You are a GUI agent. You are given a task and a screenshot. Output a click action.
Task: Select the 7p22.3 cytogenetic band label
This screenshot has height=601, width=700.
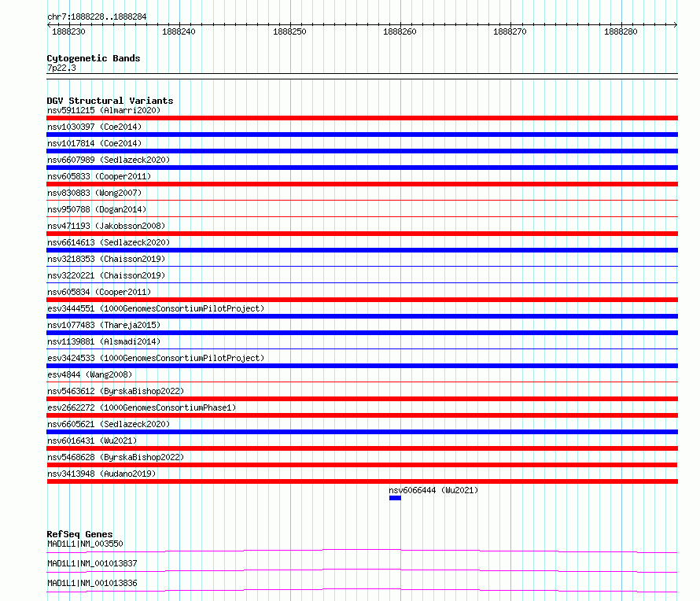[x=61, y=68]
